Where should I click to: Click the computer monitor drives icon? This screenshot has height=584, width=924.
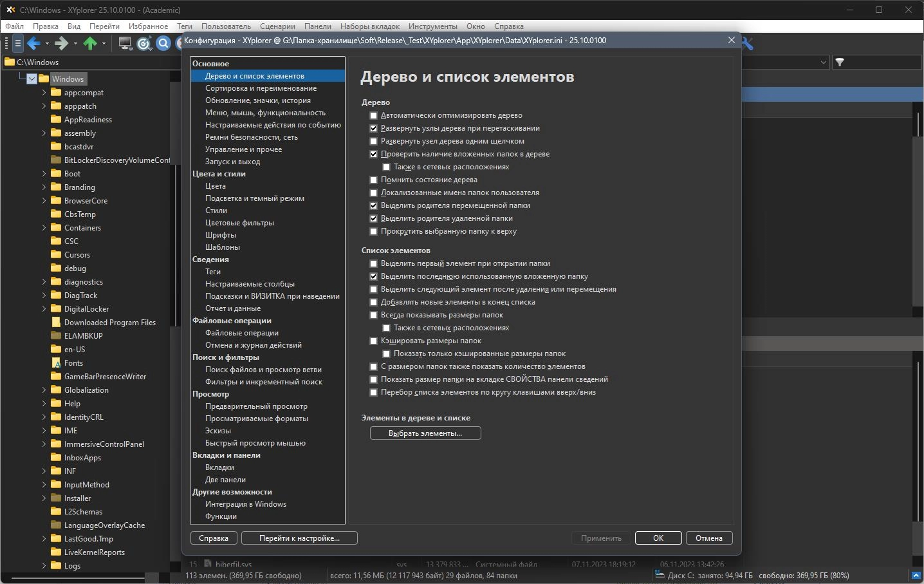pyautogui.click(x=125, y=43)
